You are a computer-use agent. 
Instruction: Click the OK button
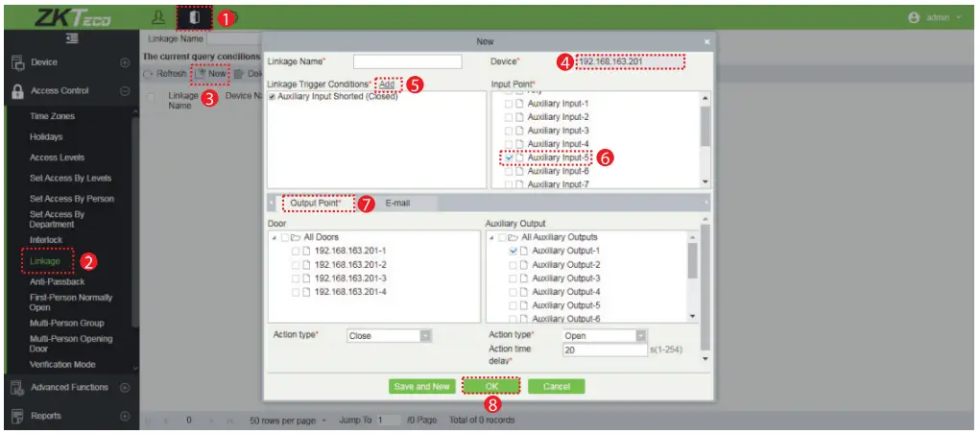pyautogui.click(x=491, y=387)
